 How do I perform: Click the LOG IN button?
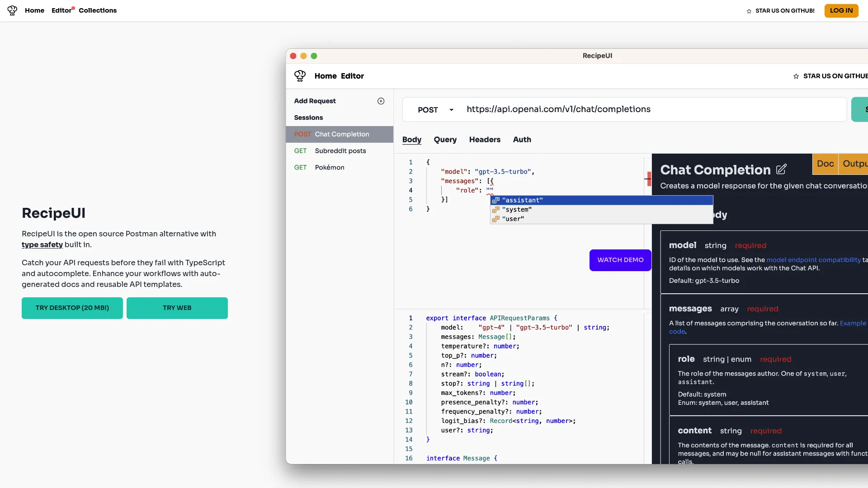coord(841,11)
